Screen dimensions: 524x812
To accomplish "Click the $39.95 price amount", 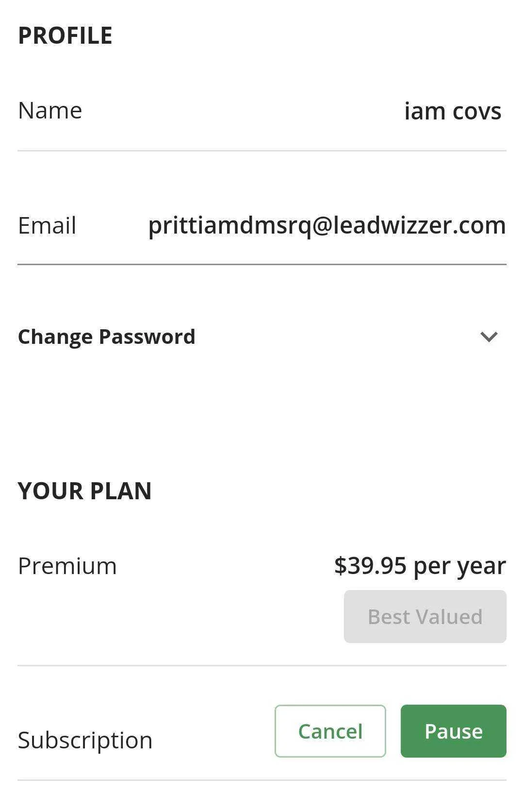I will 370,565.
